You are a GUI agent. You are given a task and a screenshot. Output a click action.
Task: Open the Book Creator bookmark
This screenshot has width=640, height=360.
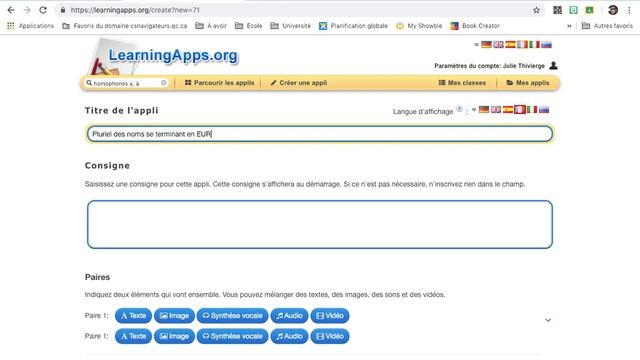[475, 26]
